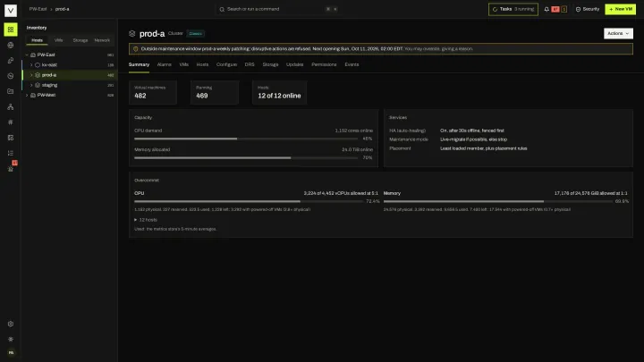Click the override maintenance window link
Viewport: 644px width, 362px height.
tap(438, 49)
